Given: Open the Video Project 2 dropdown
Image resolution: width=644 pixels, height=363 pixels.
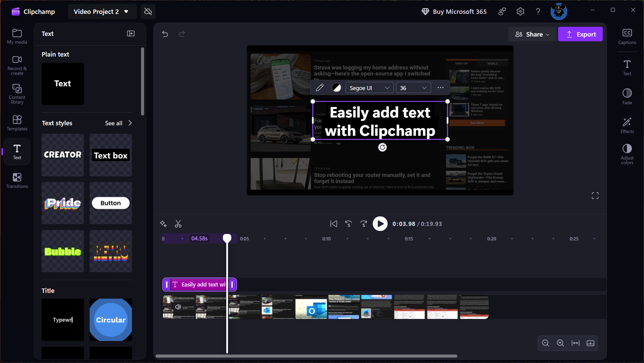Looking at the screenshot, I should click(x=102, y=12).
